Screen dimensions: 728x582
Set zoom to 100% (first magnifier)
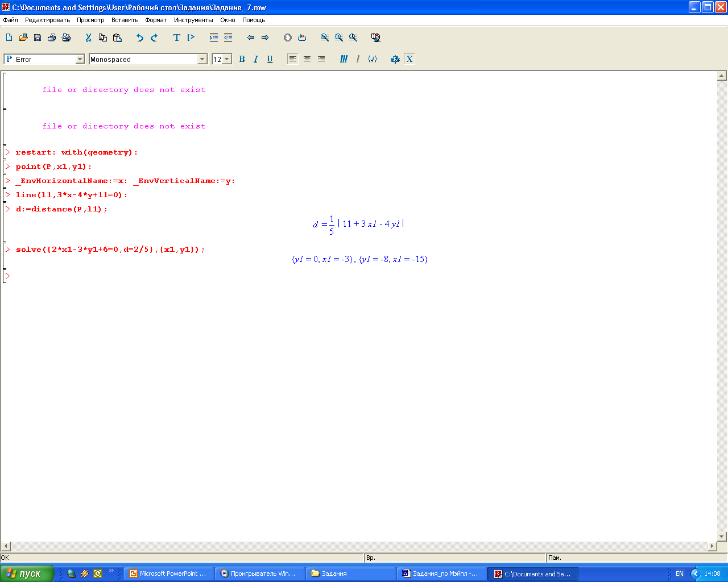(324, 38)
